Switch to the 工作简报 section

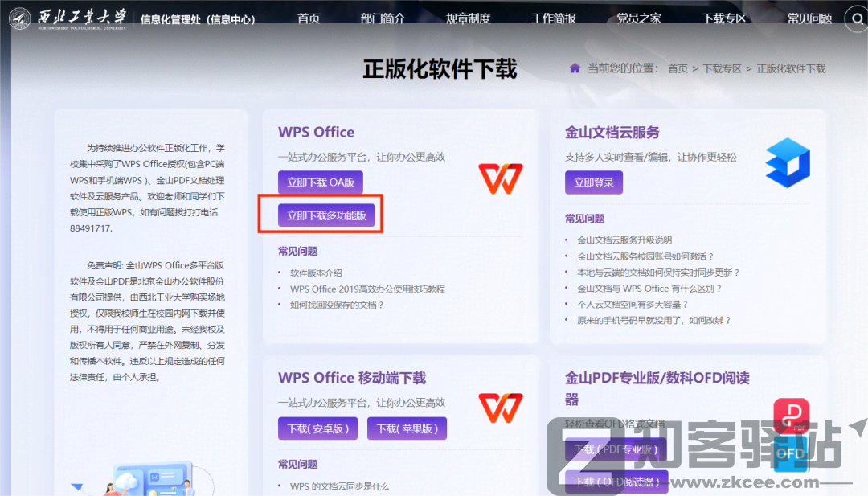554,18
